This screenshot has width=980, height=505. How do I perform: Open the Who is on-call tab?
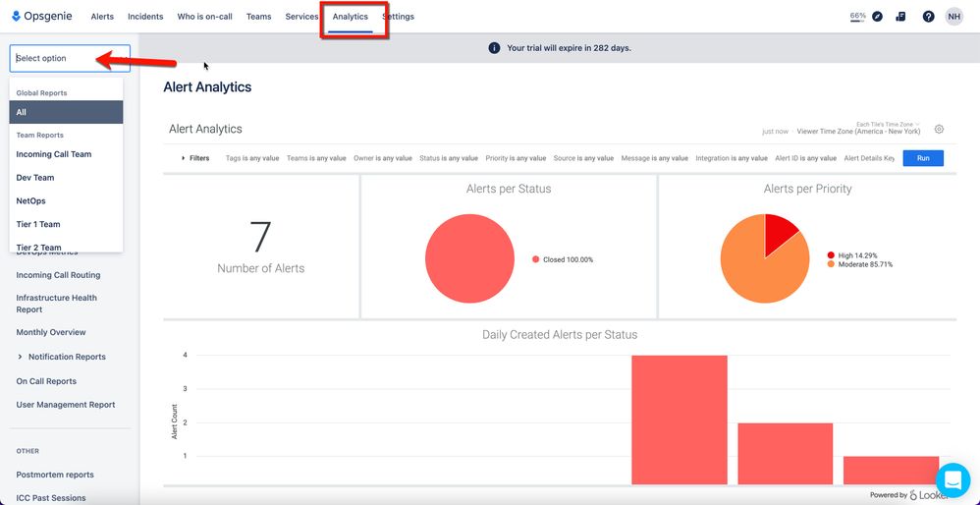point(204,17)
